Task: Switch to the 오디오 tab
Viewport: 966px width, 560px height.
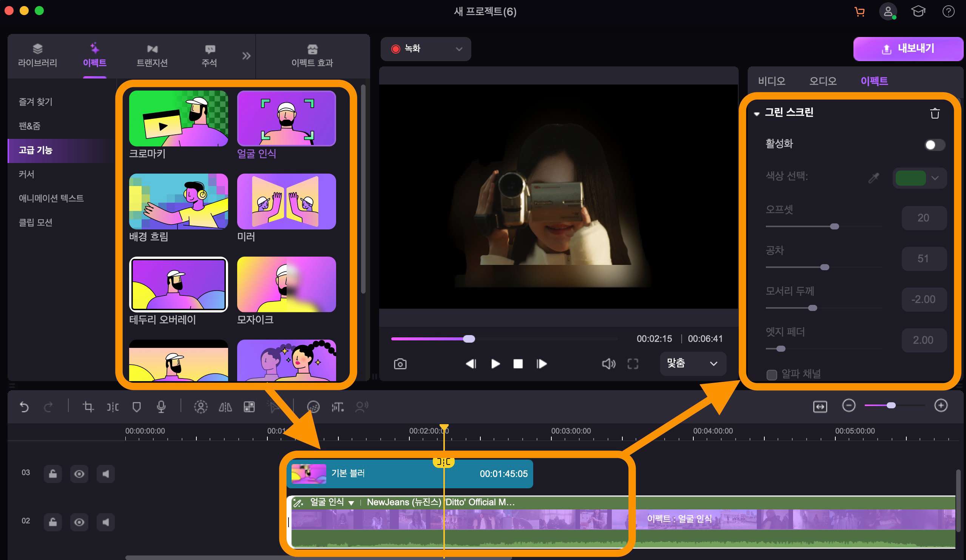Action: pos(822,81)
